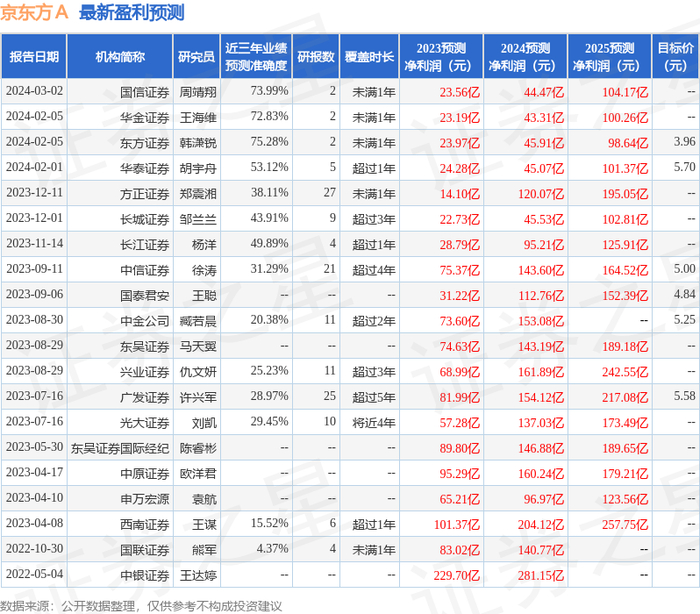This screenshot has height=614, width=700.
Task: Select the date cell 2023-09-11
Action: point(34,269)
